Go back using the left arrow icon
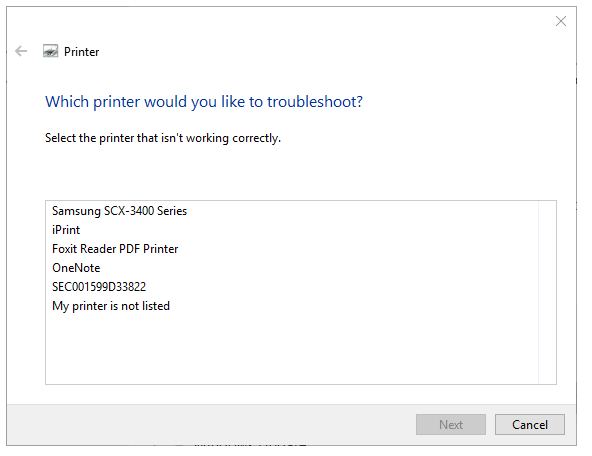 click(x=21, y=51)
